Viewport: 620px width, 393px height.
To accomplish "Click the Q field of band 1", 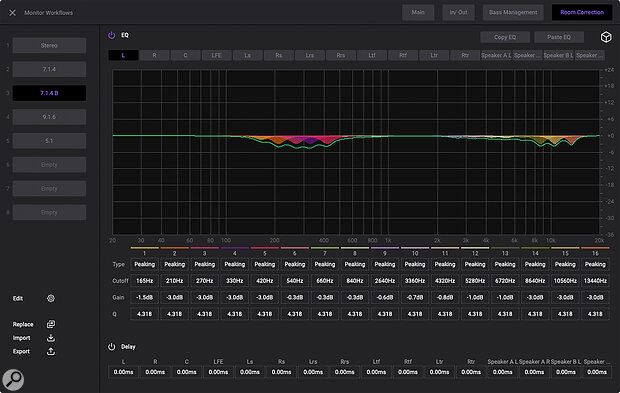I will 144,314.
